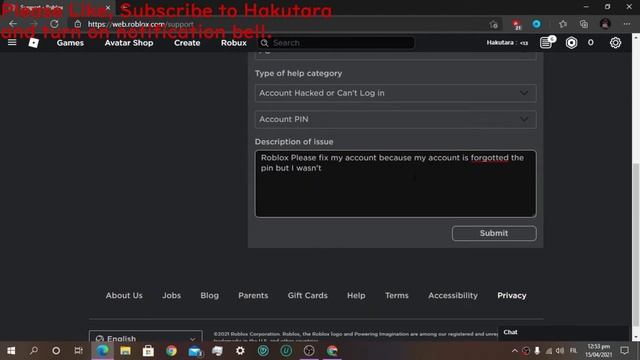This screenshot has height=360, width=640.
Task: Launch Google Chrome from taskbar
Action: point(171,351)
